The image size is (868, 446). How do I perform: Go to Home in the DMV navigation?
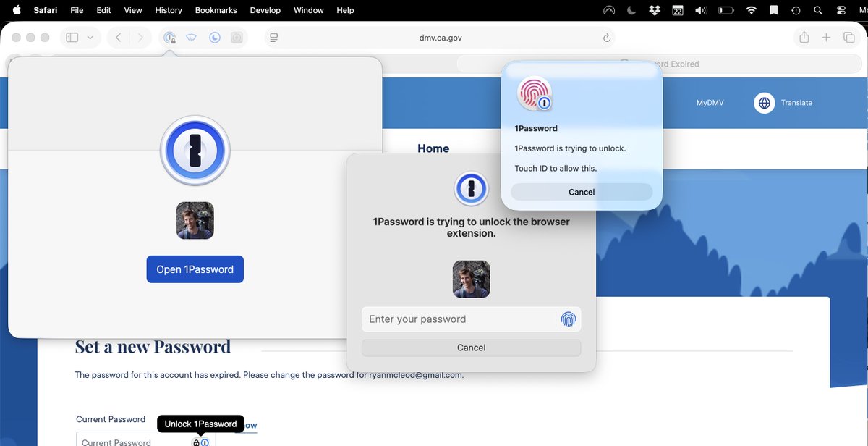pyautogui.click(x=433, y=148)
